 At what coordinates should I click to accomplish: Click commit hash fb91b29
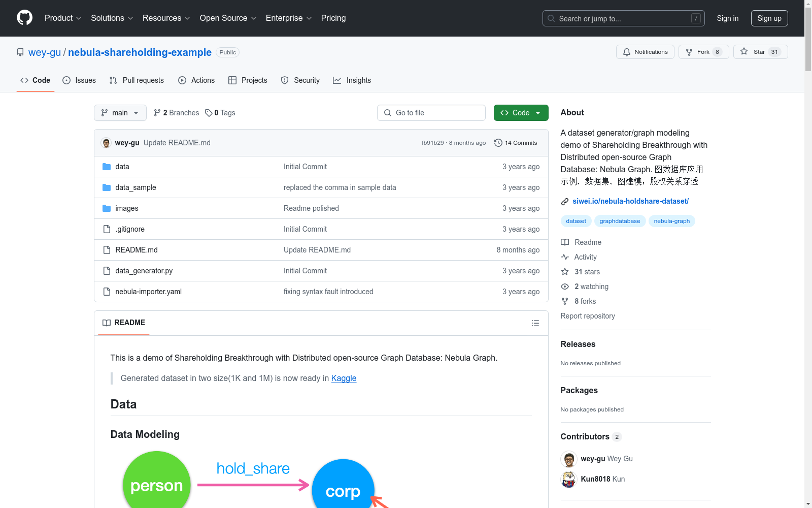(x=433, y=143)
